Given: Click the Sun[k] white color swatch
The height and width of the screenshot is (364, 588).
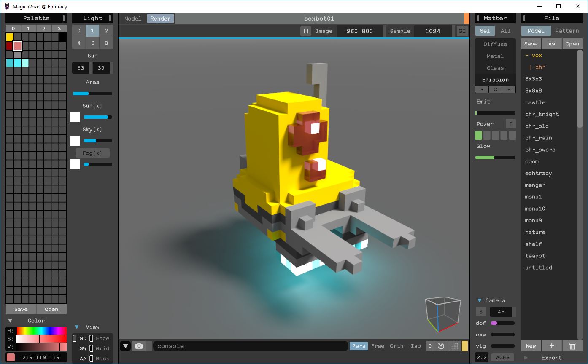Looking at the screenshot, I should 75,117.
